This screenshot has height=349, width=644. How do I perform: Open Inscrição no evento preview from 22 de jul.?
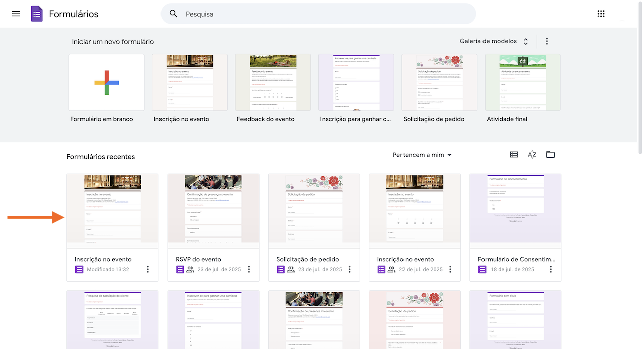tap(415, 211)
